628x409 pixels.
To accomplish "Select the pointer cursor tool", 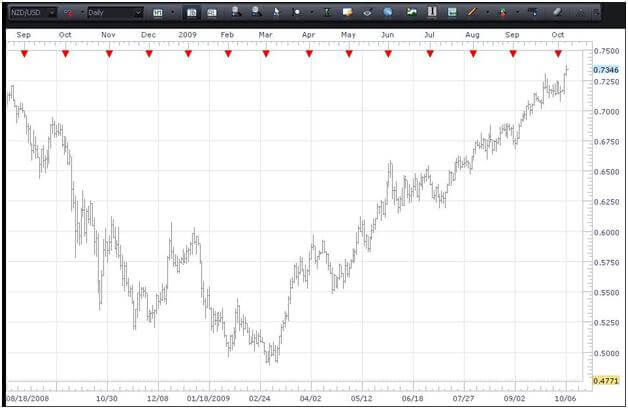I will pyautogui.click(x=277, y=12).
